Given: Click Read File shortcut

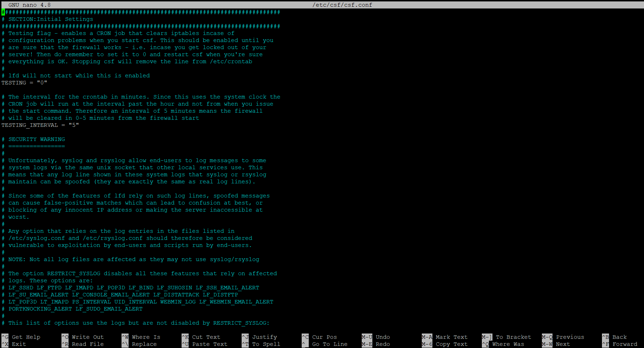Looking at the screenshot, I should [x=88, y=344].
